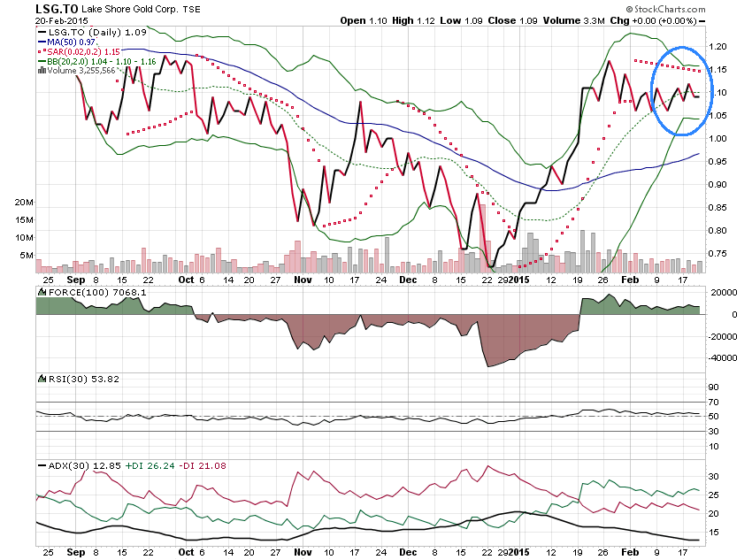Select the blue line marker for MA(50)
The width and height of the screenshot is (752, 560).
pos(42,42)
